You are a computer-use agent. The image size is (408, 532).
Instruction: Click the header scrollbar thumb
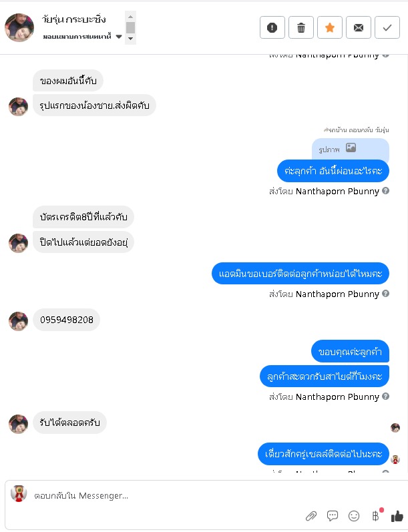(131, 28)
